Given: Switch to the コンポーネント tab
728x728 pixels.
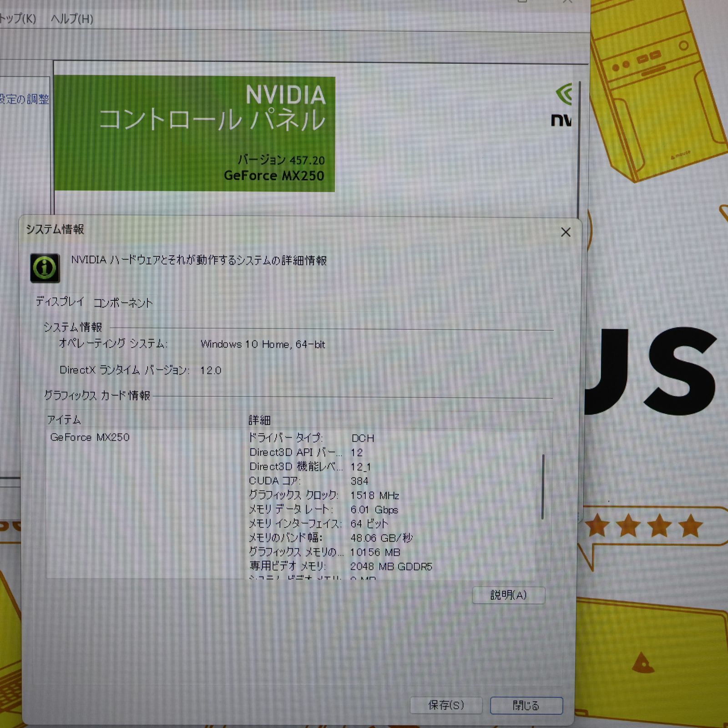Looking at the screenshot, I should 123,303.
